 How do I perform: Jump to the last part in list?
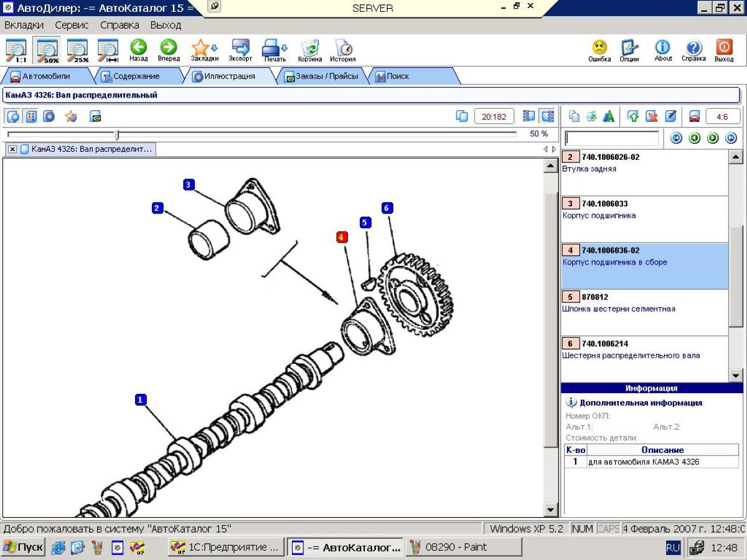coord(731,138)
